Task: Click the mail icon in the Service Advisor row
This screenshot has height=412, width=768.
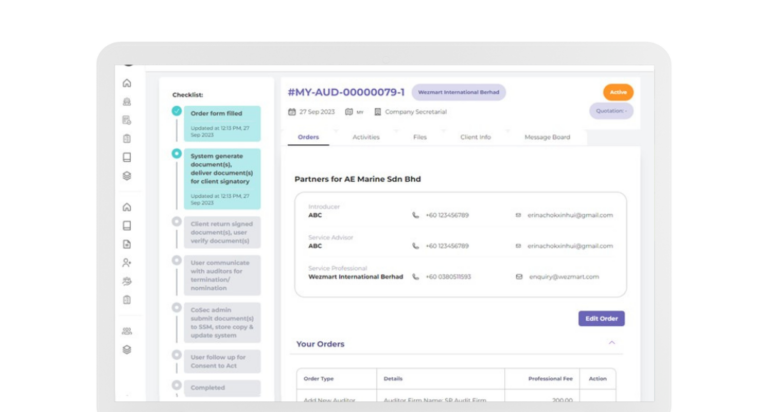Action: [518, 246]
